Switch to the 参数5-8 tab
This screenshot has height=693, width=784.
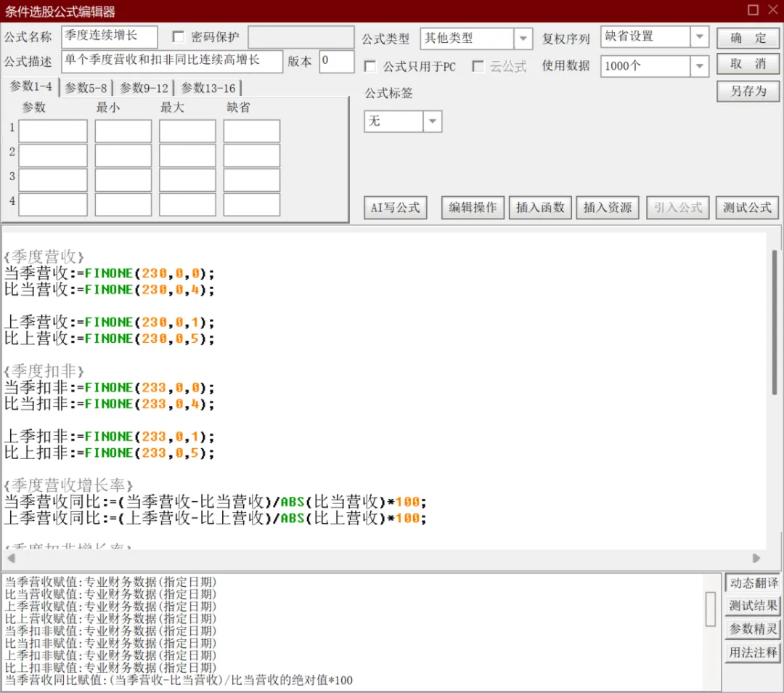(x=86, y=88)
